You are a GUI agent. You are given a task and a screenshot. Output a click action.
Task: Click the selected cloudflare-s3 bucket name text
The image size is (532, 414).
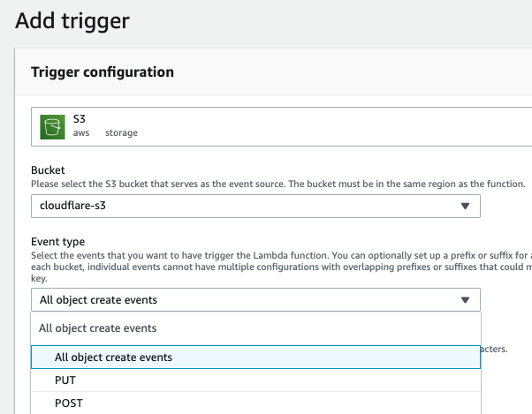[x=80, y=206]
